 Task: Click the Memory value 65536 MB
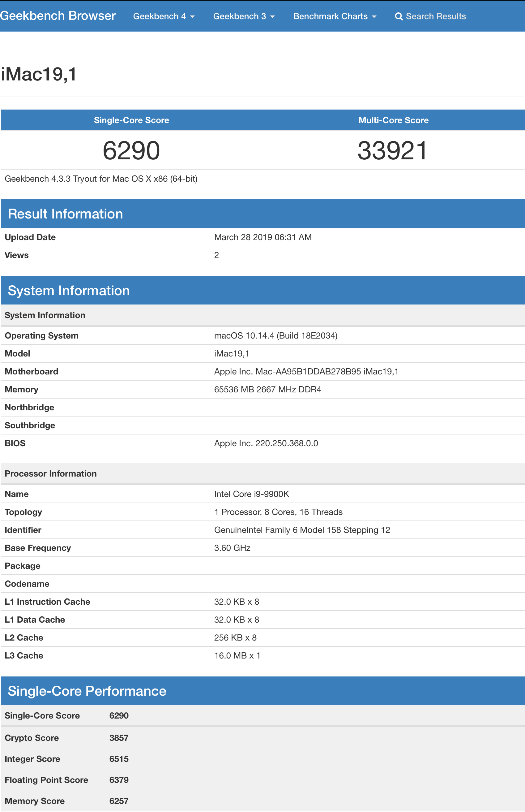tap(268, 389)
